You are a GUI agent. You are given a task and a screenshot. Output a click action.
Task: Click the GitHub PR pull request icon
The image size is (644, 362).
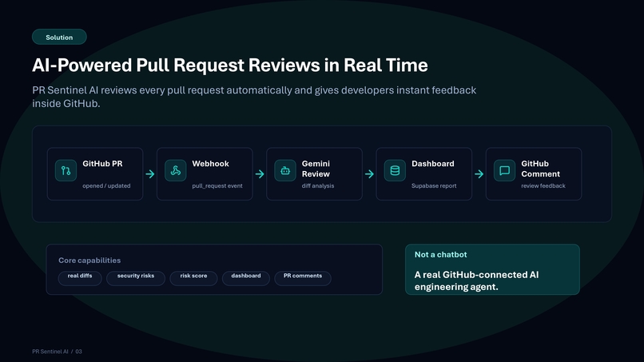pos(66,170)
